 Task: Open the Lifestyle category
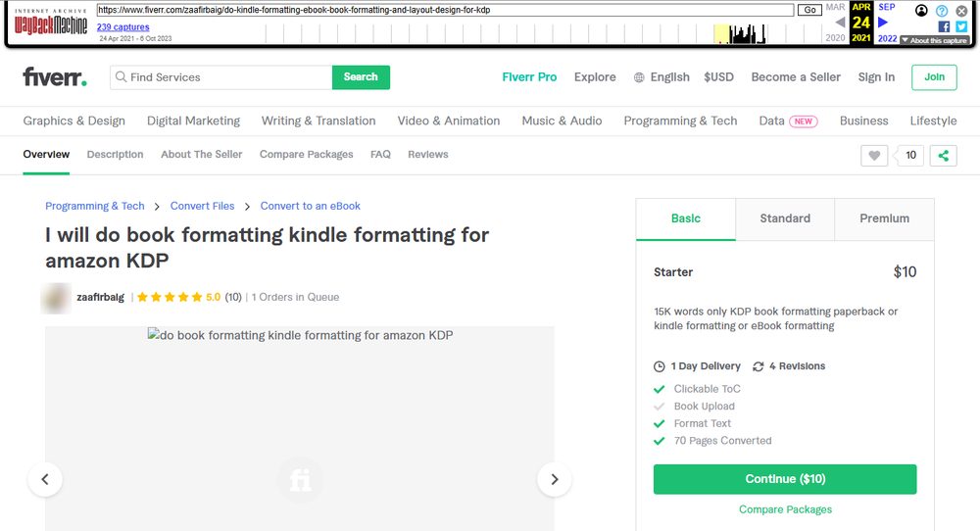(933, 121)
